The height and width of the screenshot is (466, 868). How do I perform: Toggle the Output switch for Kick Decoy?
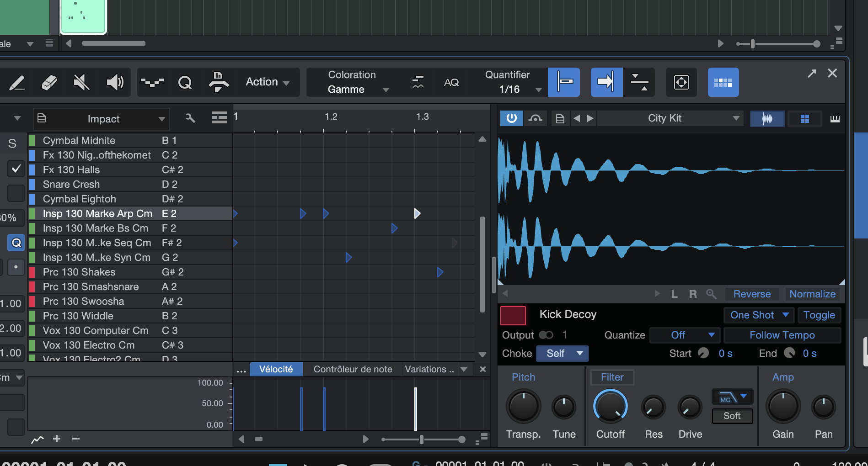click(x=546, y=335)
